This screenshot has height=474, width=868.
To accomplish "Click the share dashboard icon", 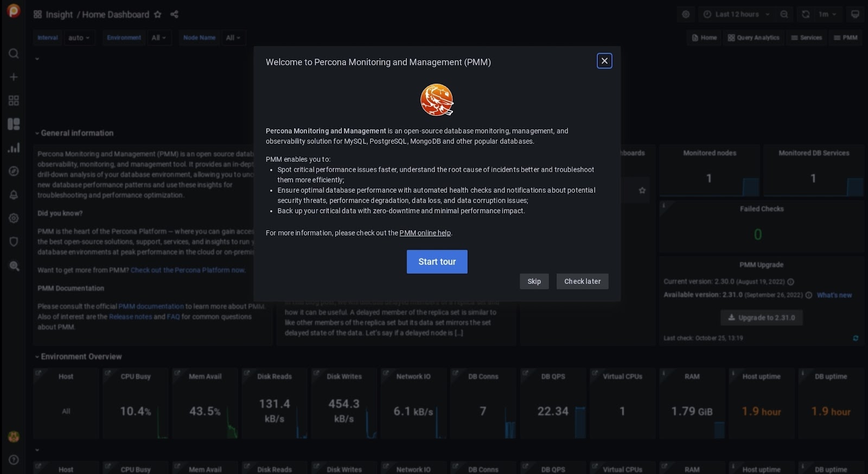I will [x=174, y=15].
